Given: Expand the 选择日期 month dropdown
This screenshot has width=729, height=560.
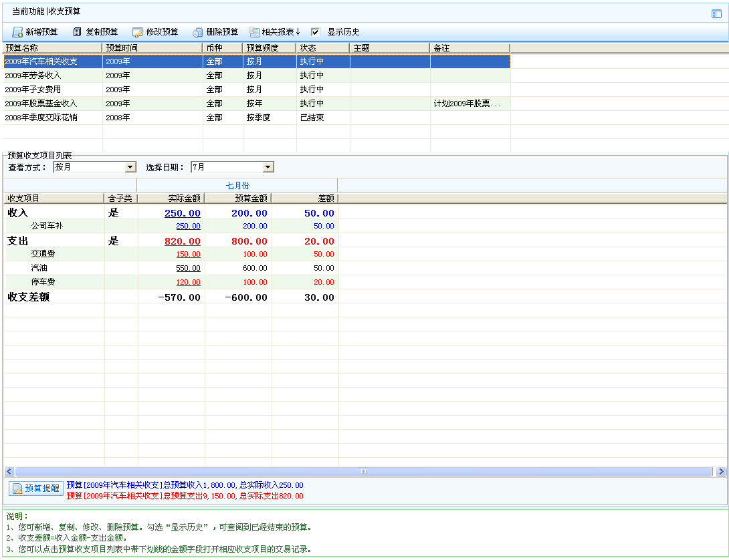Looking at the screenshot, I should (268, 167).
